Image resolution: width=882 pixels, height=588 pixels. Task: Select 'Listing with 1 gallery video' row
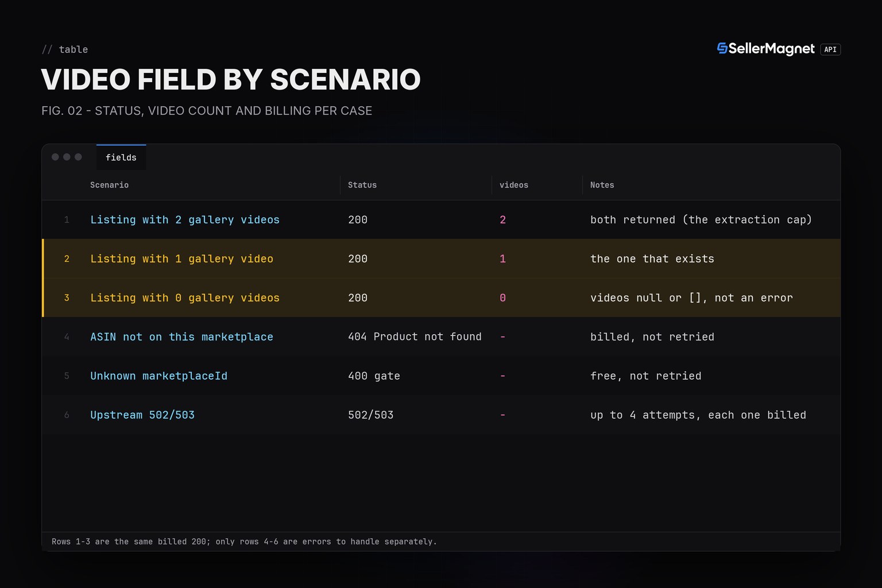[441, 259]
